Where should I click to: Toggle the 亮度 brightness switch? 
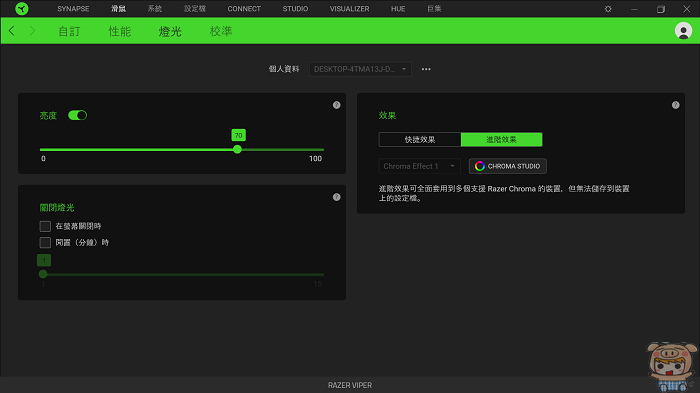click(77, 115)
